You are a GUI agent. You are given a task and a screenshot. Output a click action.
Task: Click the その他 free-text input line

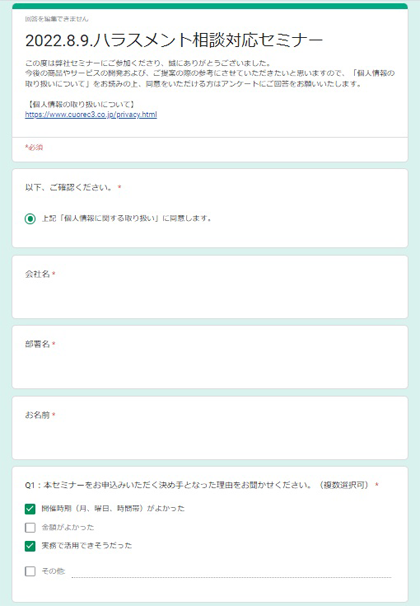pos(231,572)
